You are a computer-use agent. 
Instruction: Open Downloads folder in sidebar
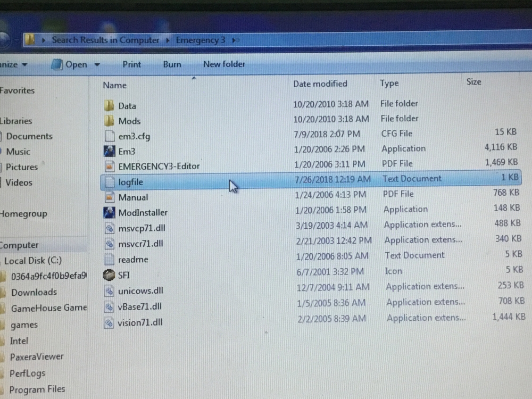(x=34, y=292)
